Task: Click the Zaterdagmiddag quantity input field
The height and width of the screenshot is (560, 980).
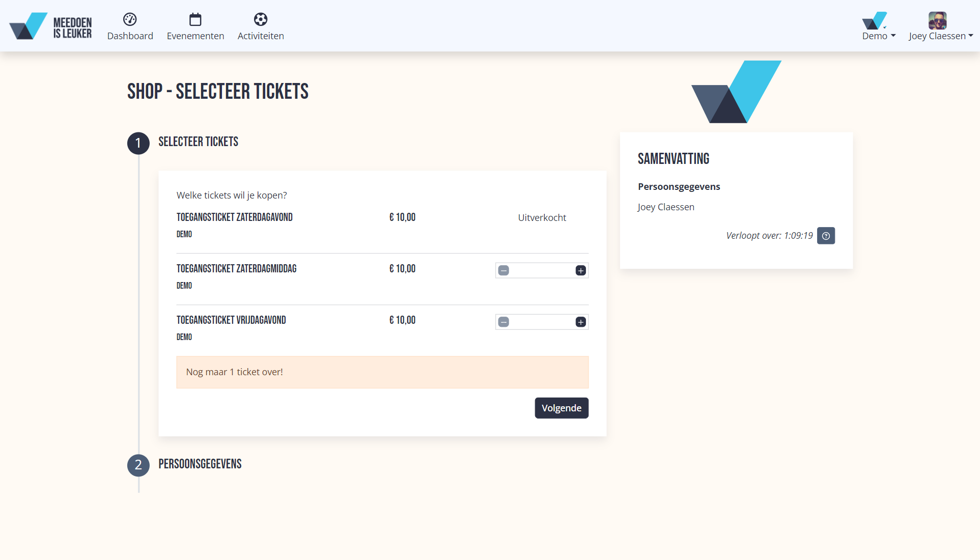Action: pos(542,270)
